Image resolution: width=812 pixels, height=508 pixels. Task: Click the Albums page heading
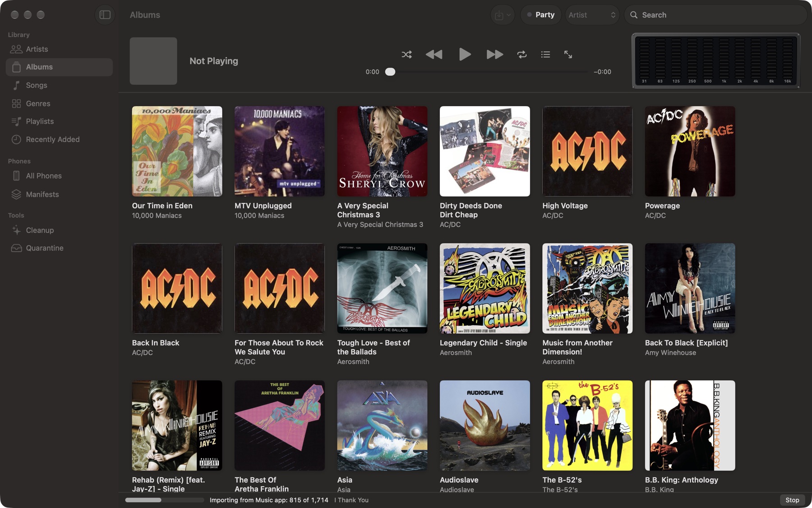pyautogui.click(x=145, y=15)
